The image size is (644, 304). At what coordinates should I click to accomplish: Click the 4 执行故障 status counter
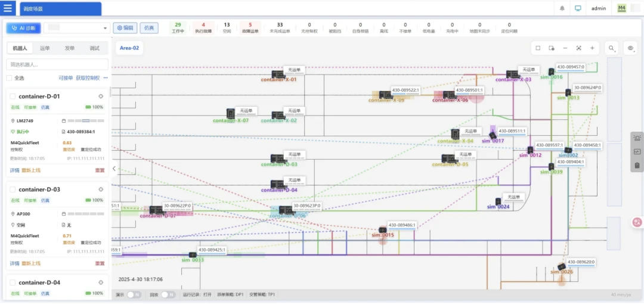[x=203, y=27]
